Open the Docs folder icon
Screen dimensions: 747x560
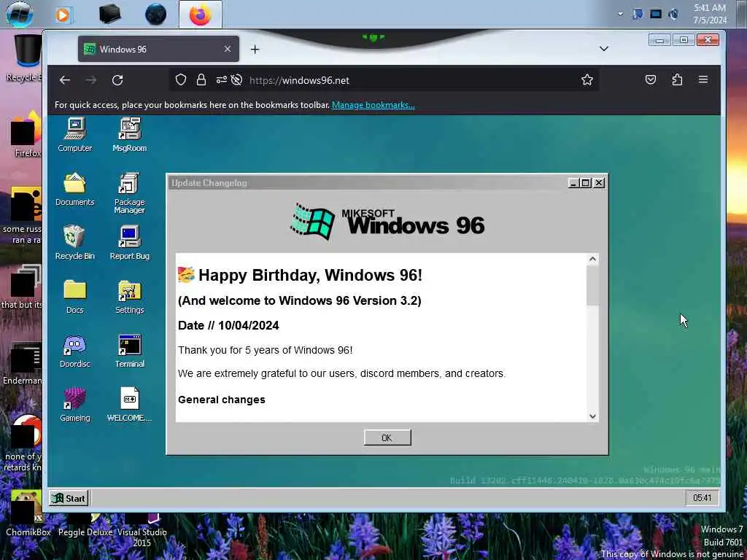[x=75, y=297]
